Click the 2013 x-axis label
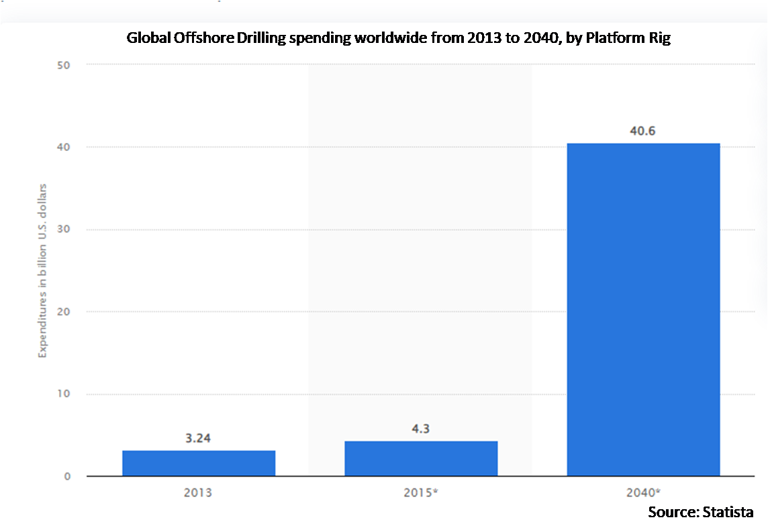The image size is (768, 532). [199, 492]
